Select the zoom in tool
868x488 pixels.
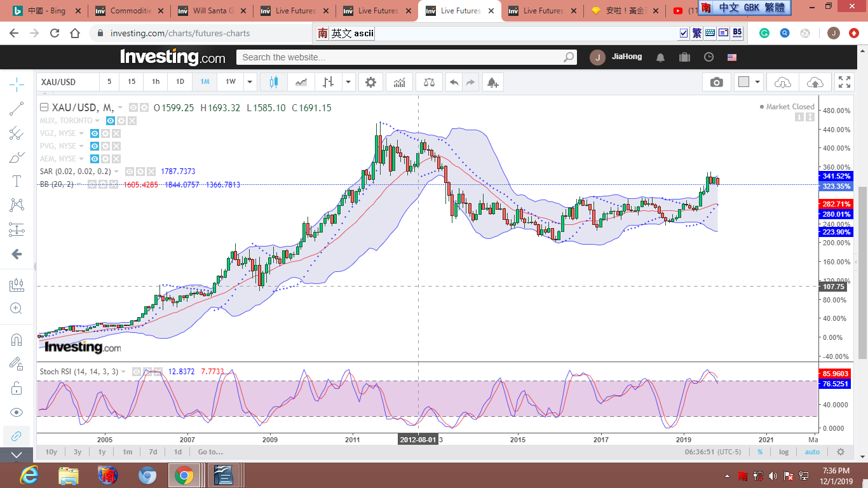pos(17,309)
